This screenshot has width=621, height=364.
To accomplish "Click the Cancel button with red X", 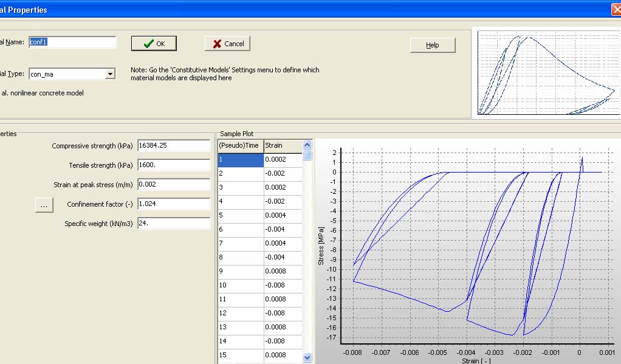I will (227, 44).
